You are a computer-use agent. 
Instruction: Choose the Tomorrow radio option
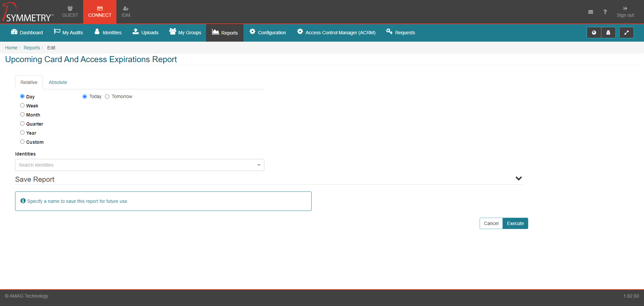107,97
